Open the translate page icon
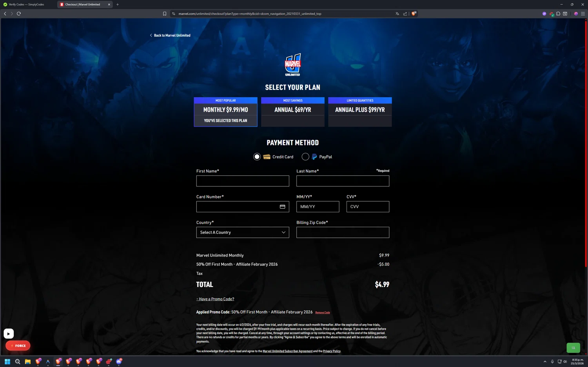This screenshot has width=588, height=367. (397, 14)
